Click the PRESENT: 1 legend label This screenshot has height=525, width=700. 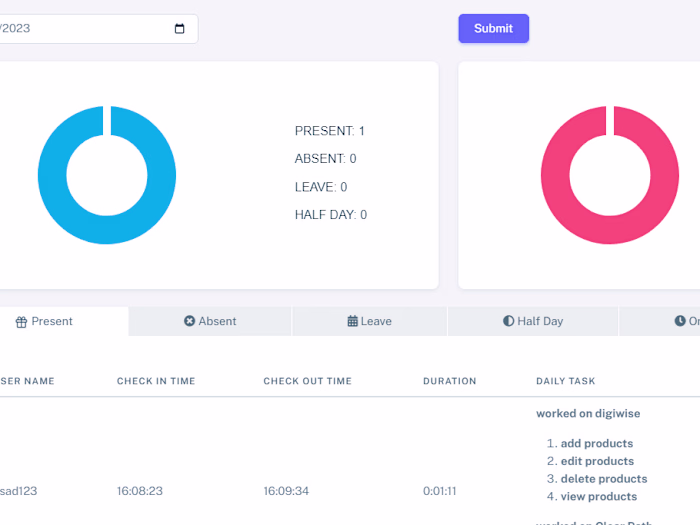pos(329,131)
